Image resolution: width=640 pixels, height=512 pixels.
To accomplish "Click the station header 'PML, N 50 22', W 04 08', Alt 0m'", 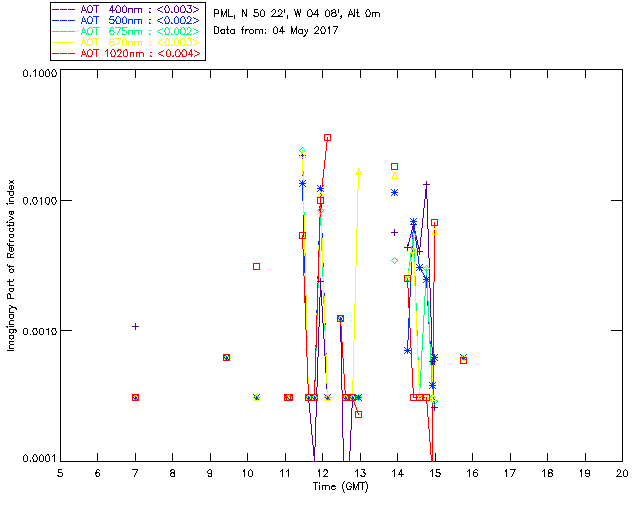I will tap(297, 14).
